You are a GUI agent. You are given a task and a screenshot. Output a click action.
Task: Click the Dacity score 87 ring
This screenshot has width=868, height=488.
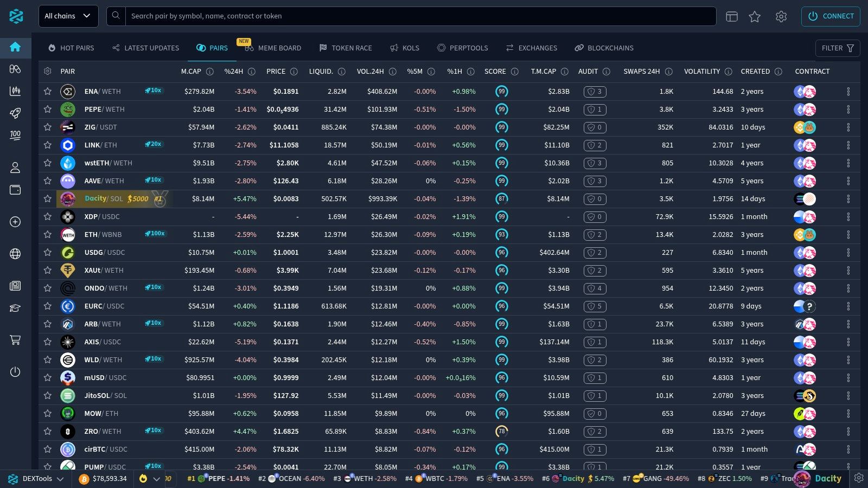tap(502, 198)
